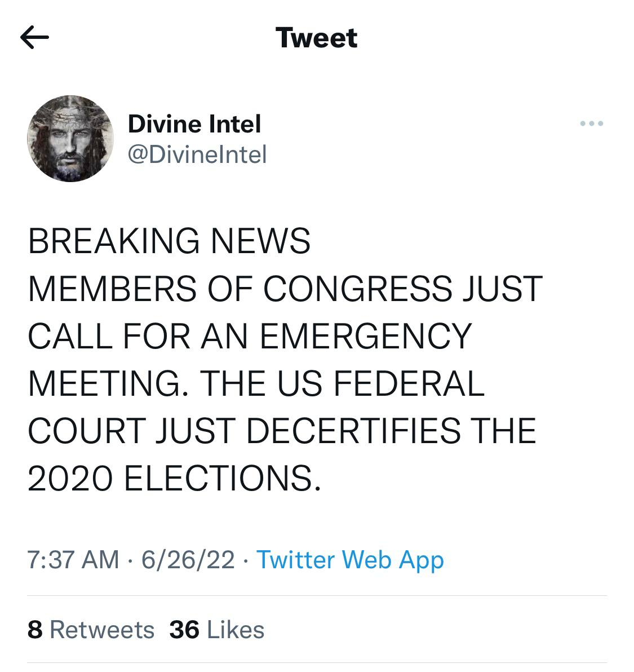Open the Twitter Web App source link

click(350, 560)
